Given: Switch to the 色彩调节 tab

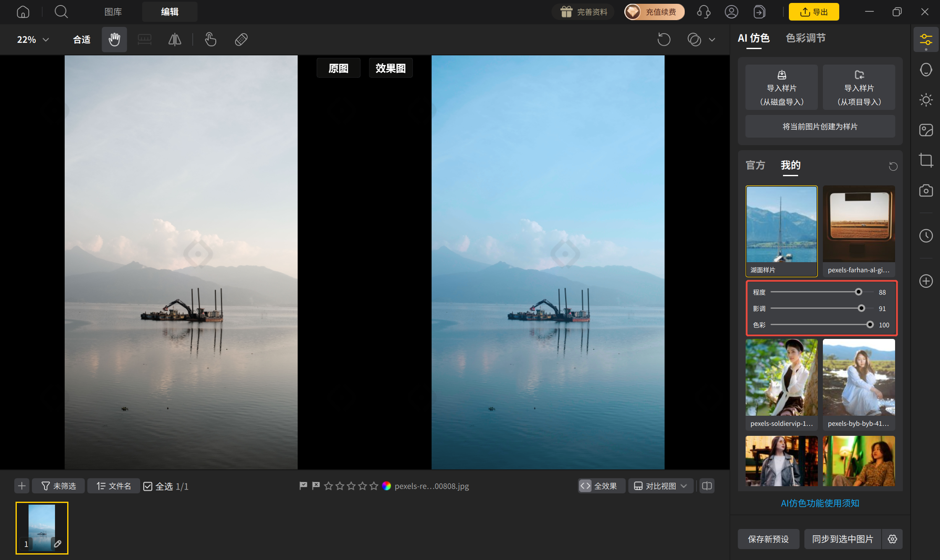Looking at the screenshot, I should point(806,38).
